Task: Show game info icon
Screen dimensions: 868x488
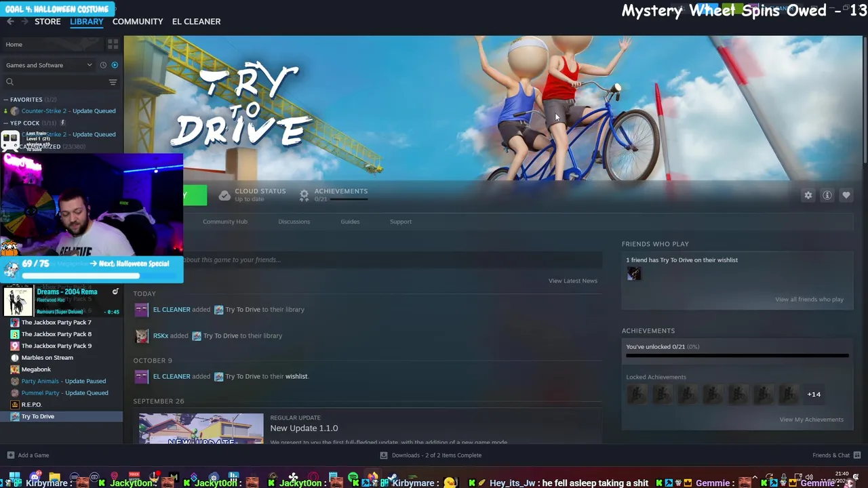Action: point(827,195)
